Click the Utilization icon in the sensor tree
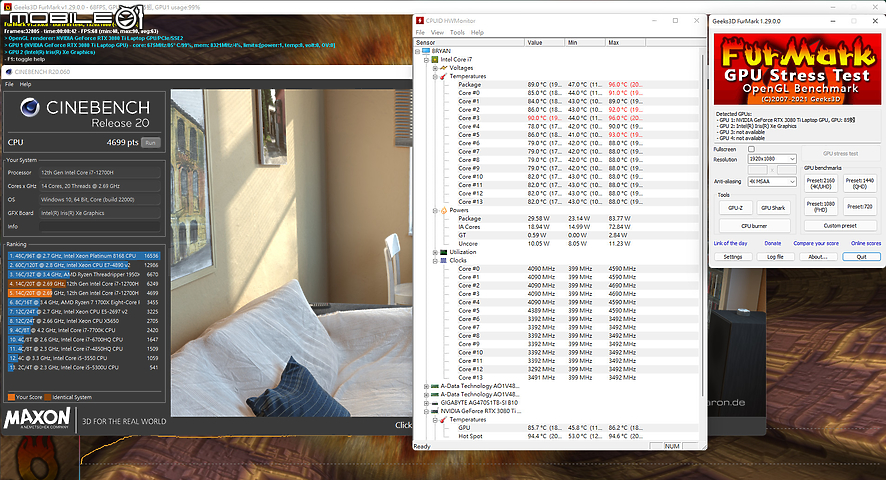Viewport: 886px width, 480px height. [x=444, y=252]
